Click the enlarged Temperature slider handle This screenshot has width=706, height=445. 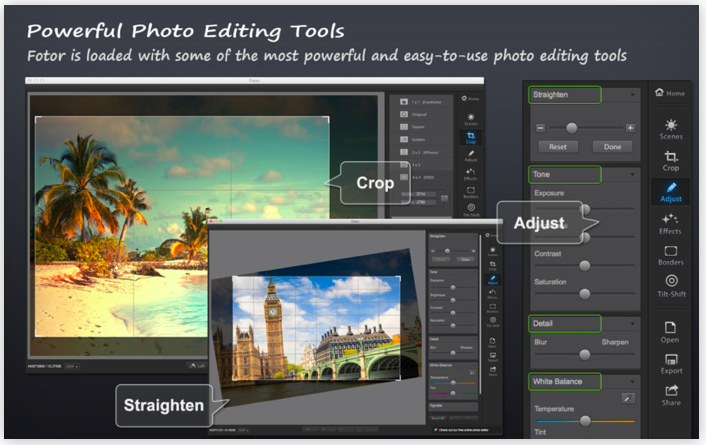(x=585, y=421)
